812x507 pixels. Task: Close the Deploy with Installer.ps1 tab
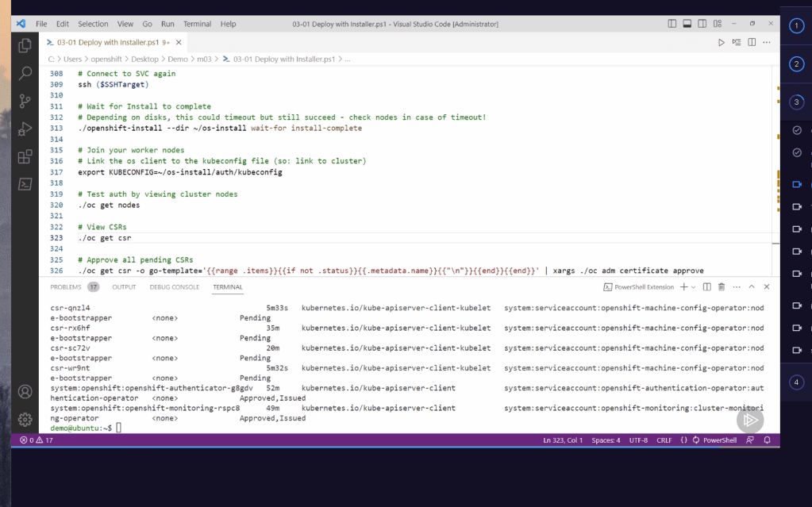tap(179, 43)
